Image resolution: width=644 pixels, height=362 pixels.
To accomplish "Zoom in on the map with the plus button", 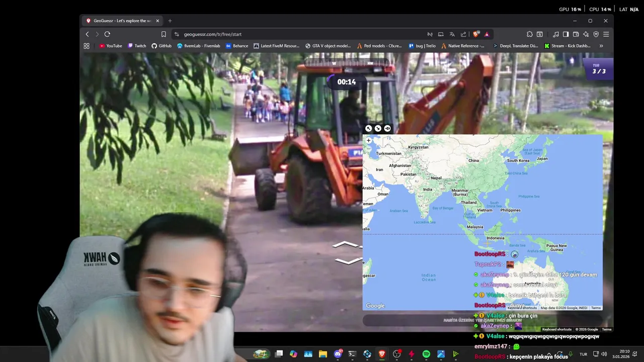I will click(368, 141).
